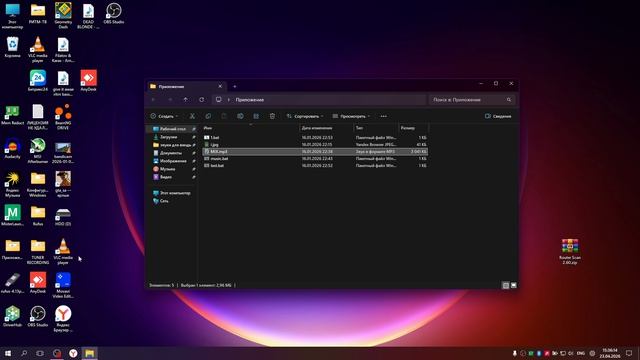
Task: Click the search field in Explorer
Action: [x=472, y=100]
